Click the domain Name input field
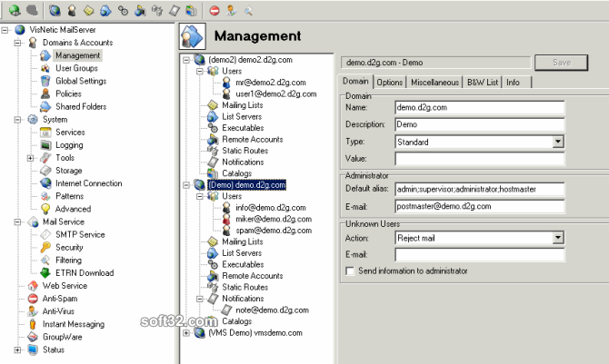Image resolution: width=609 pixels, height=364 pixels. pos(479,107)
